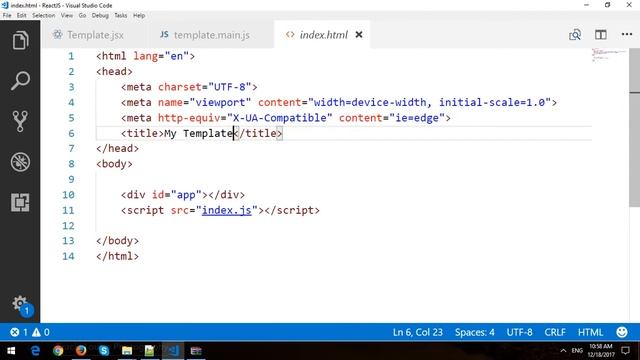The image size is (640, 360).
Task: Open the Windows Start menu
Action: (x=11, y=351)
